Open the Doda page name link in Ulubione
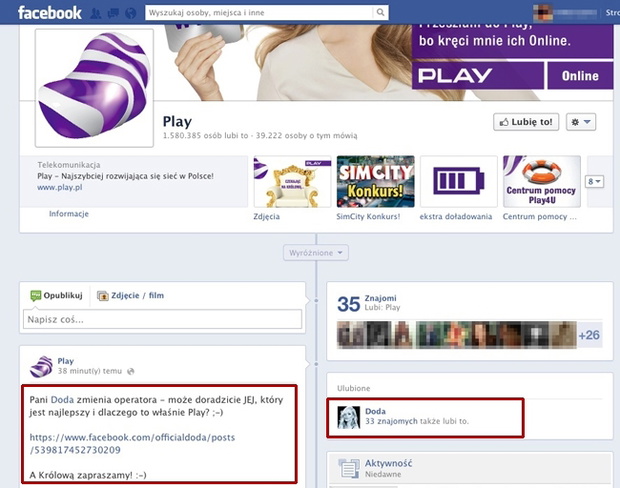620x488 pixels. 375,411
